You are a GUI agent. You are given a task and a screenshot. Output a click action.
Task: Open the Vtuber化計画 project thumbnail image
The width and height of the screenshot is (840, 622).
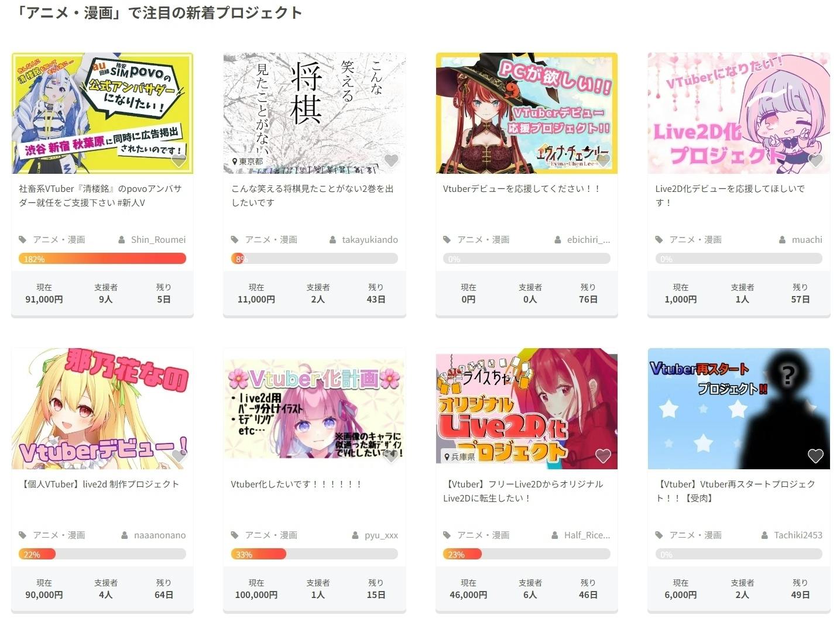(314, 408)
